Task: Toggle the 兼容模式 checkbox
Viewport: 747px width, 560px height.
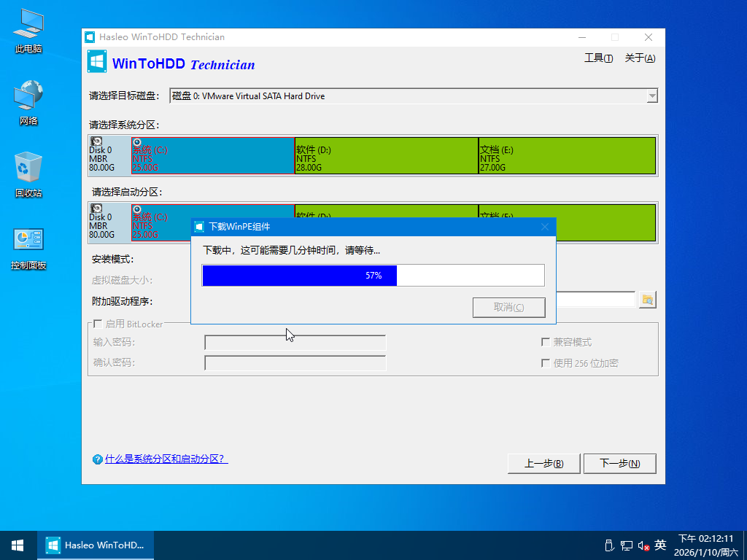Action: [545, 342]
